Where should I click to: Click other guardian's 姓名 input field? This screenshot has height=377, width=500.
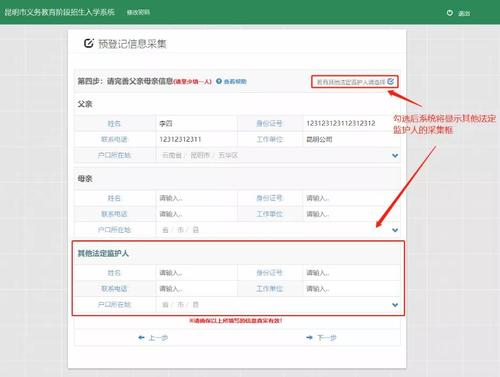tap(196, 273)
